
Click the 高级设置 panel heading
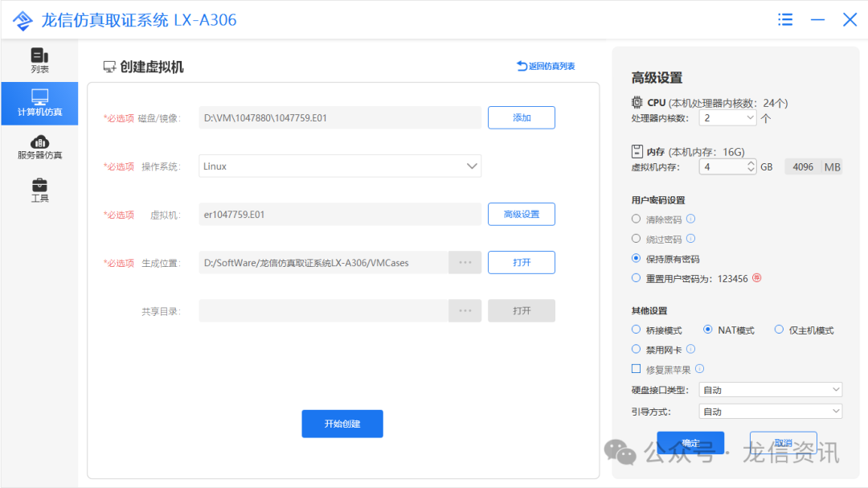pyautogui.click(x=657, y=78)
